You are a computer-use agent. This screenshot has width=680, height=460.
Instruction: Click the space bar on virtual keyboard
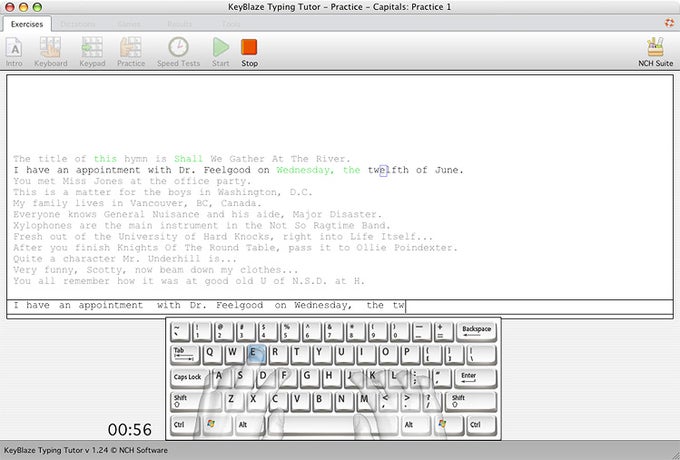333,425
